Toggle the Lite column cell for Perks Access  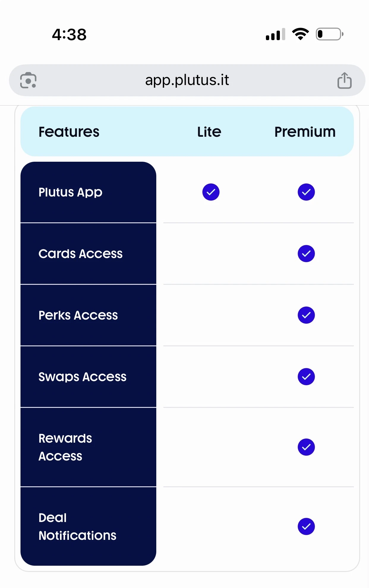[211, 315]
